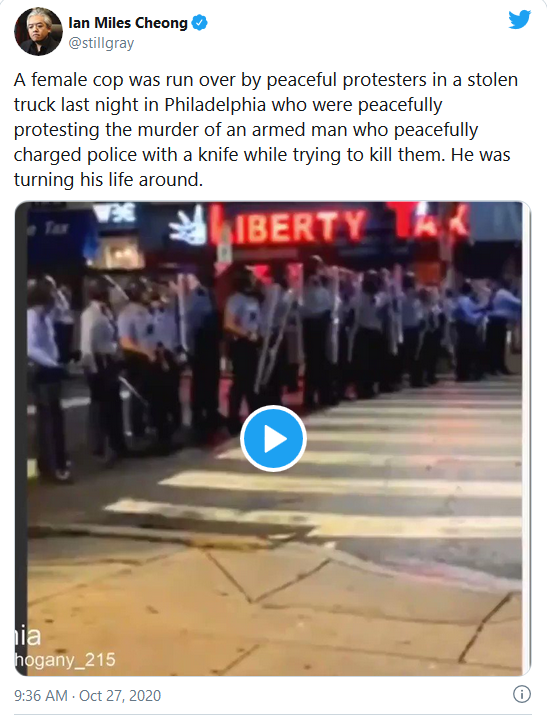The width and height of the screenshot is (547, 715).
Task: Click the verified checkmark badge
Action: tap(199, 22)
